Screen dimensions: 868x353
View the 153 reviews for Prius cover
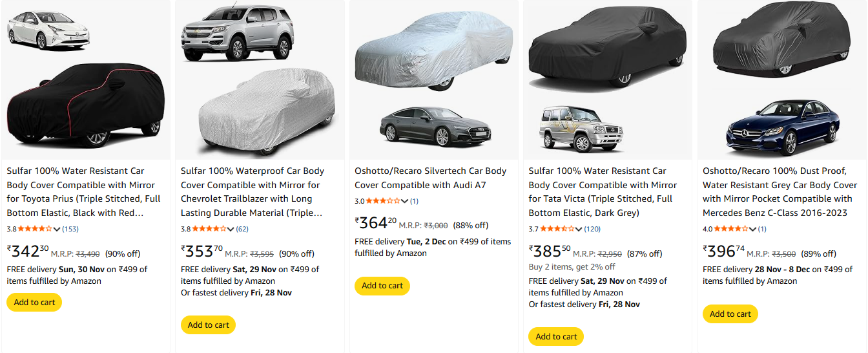coord(70,229)
